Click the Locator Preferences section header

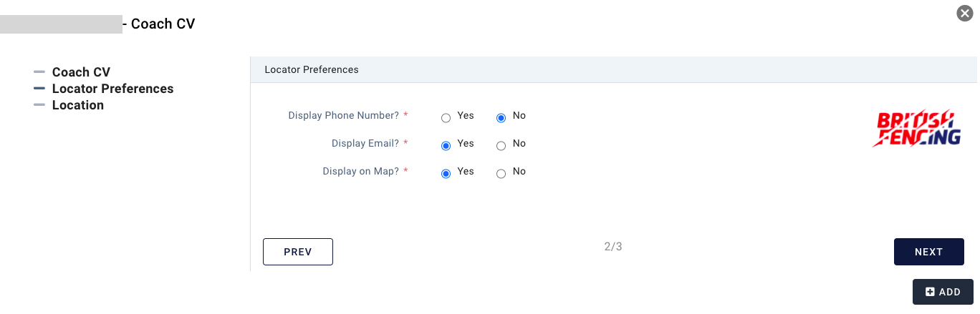click(312, 70)
